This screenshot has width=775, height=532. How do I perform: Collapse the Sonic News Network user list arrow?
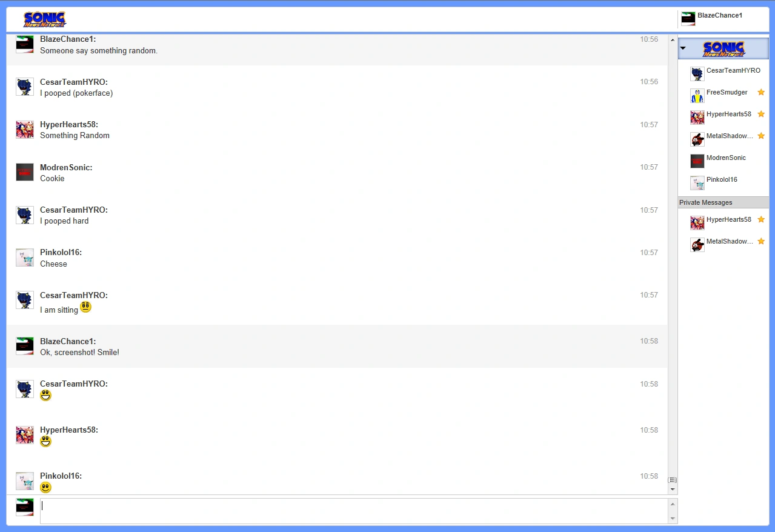[x=683, y=48]
